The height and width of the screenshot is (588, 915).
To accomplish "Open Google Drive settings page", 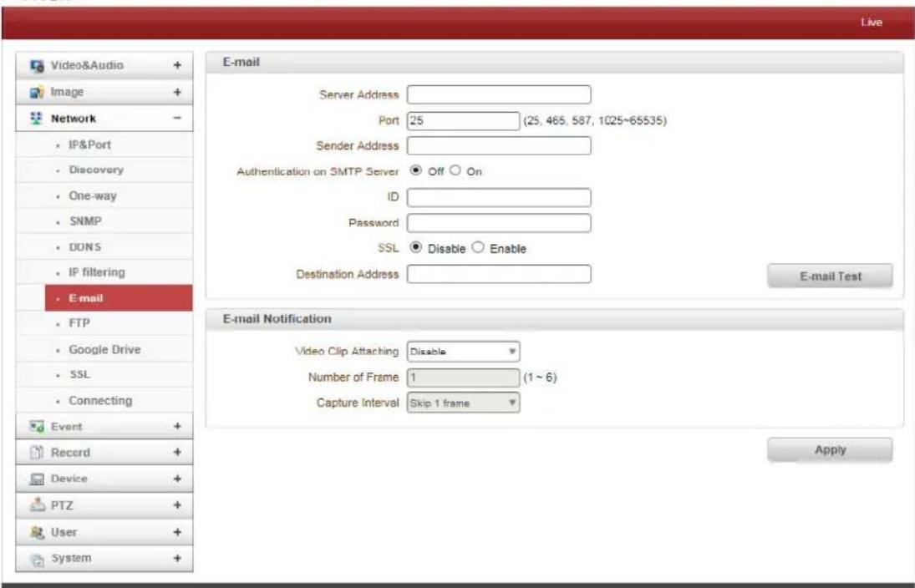I will (104, 349).
